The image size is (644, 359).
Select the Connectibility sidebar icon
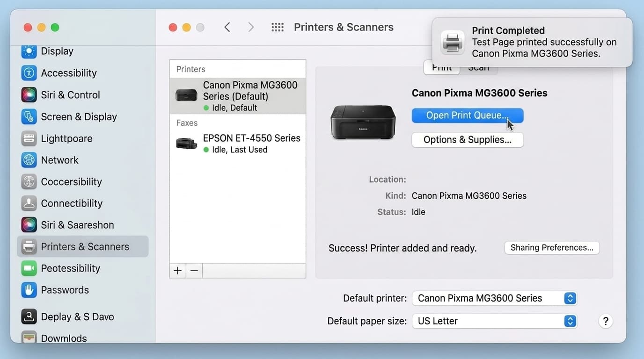(29, 203)
